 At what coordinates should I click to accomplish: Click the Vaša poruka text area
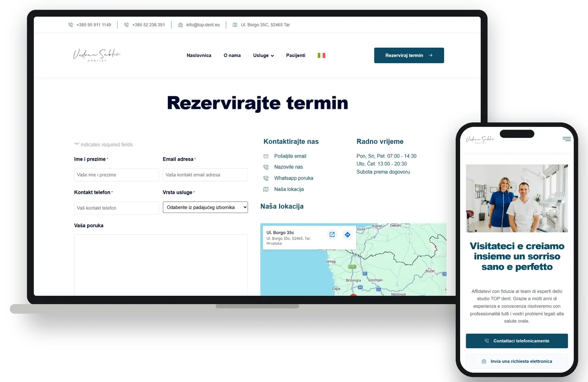coord(161,265)
